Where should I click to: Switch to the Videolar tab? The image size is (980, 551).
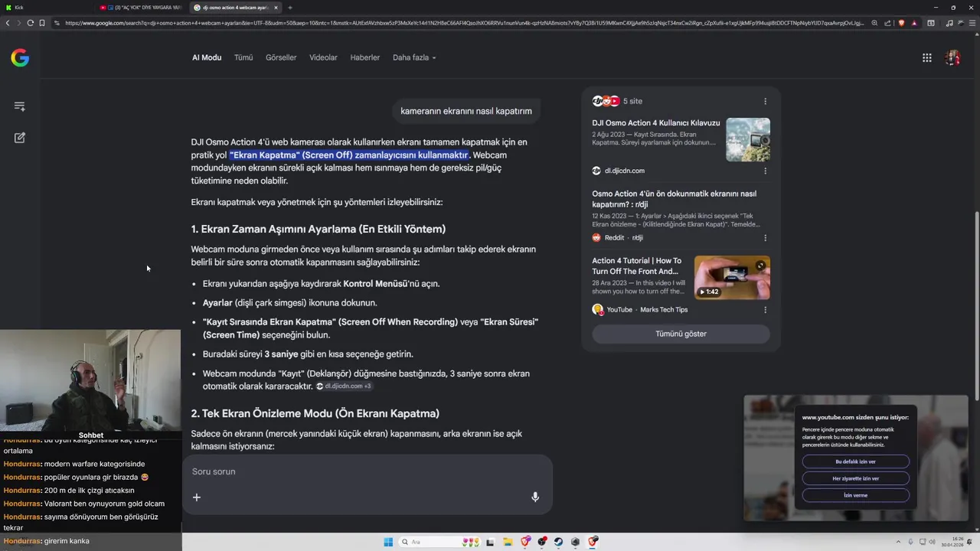pos(323,57)
